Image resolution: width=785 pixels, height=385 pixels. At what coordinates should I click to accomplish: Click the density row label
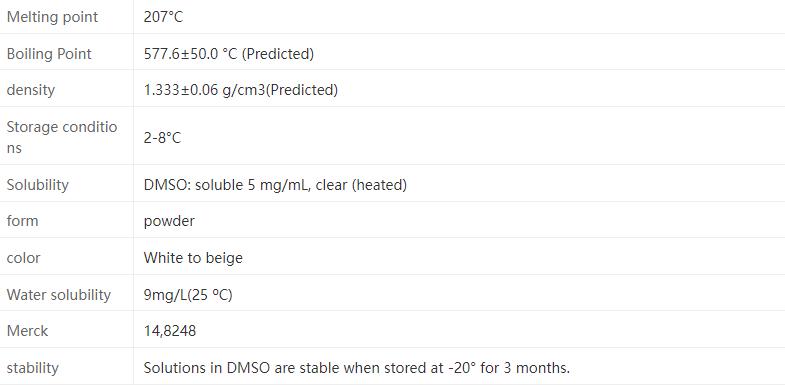[x=31, y=90]
